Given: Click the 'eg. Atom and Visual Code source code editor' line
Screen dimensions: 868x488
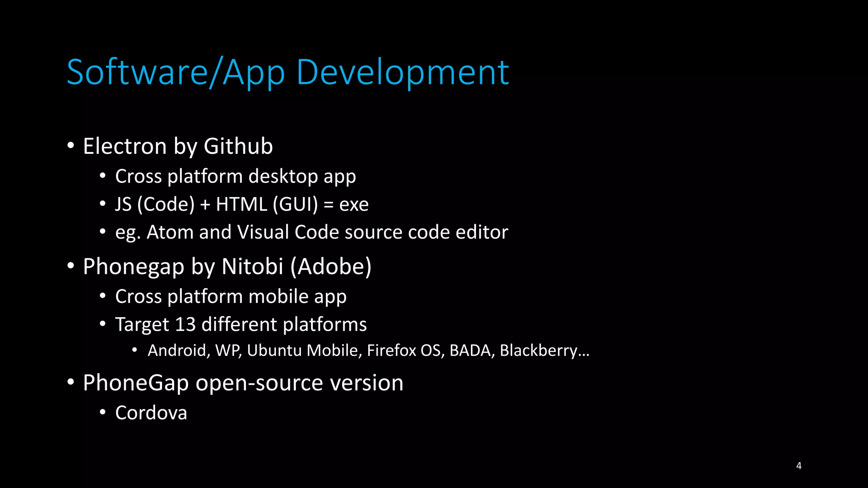Looking at the screenshot, I should click(312, 233).
